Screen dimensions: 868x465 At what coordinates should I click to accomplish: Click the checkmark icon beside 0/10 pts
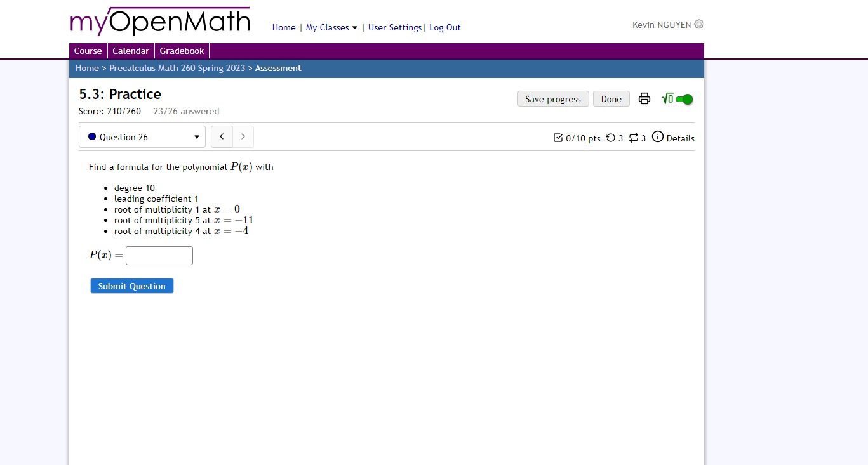coord(557,137)
